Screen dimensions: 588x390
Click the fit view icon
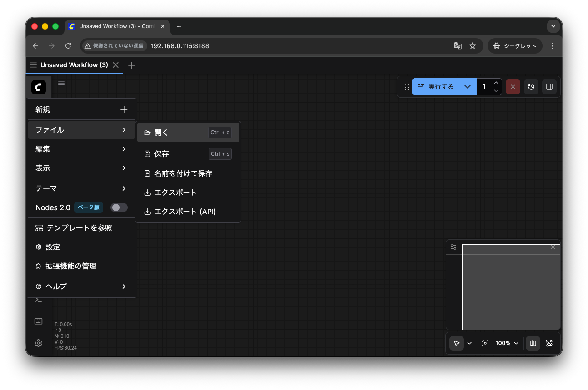click(485, 343)
